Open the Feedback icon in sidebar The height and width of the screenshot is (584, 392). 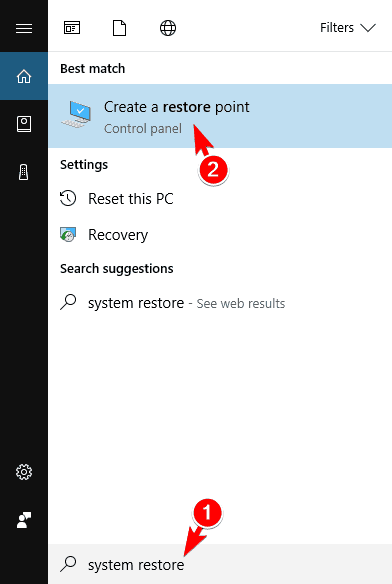tap(24, 520)
